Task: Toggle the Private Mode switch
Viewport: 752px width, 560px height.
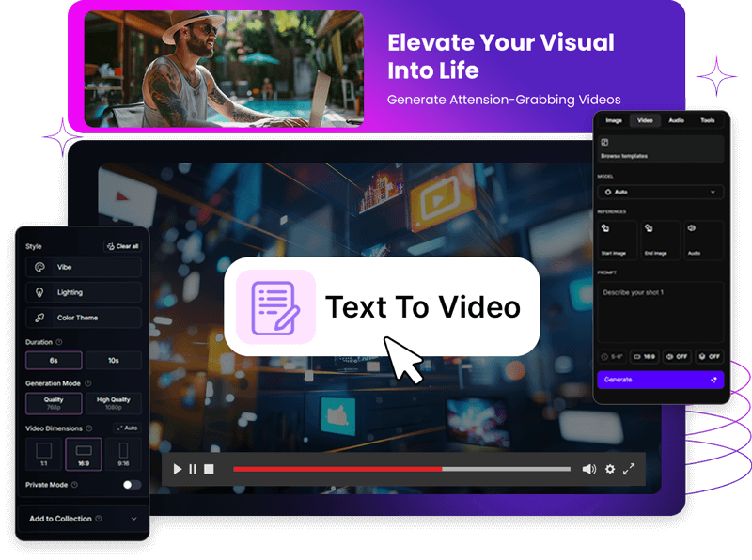Action: click(132, 485)
